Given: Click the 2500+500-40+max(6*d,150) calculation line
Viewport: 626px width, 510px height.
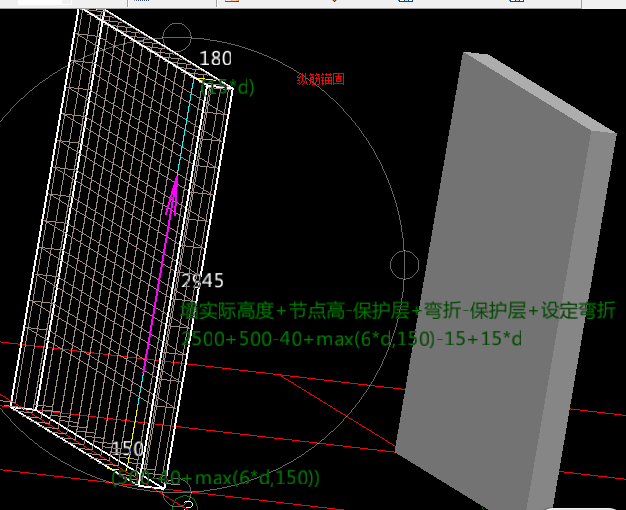Looking at the screenshot, I should tap(351, 339).
